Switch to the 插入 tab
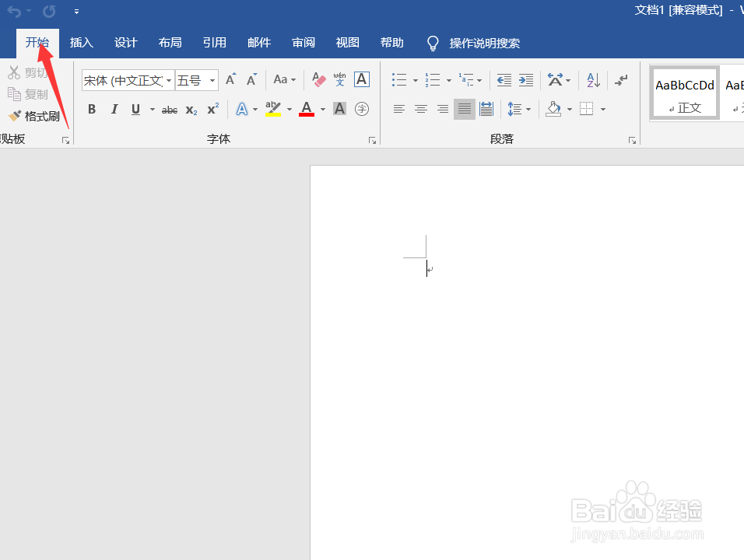 click(x=81, y=43)
